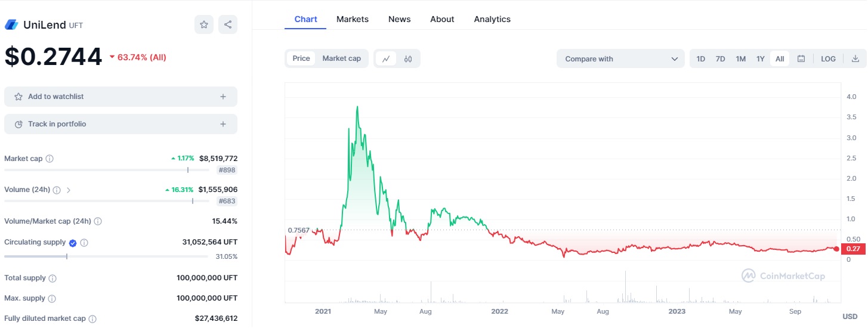868x328 pixels.
Task: Toggle LOG scale on the chart
Action: point(828,58)
